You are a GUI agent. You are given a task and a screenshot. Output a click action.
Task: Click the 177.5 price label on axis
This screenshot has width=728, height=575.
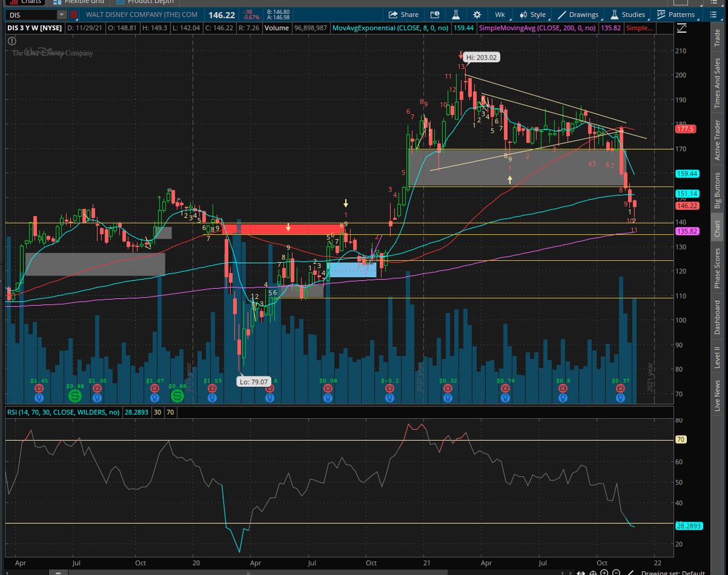685,129
